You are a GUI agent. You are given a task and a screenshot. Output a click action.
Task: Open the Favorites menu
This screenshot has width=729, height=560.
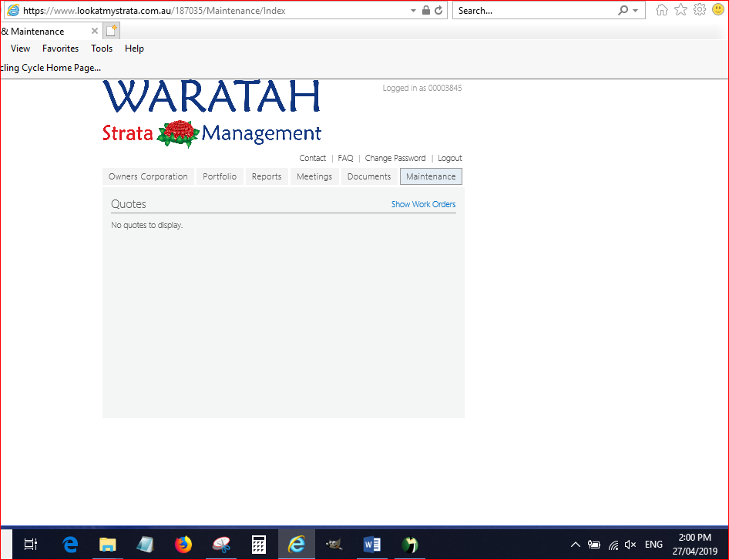60,49
